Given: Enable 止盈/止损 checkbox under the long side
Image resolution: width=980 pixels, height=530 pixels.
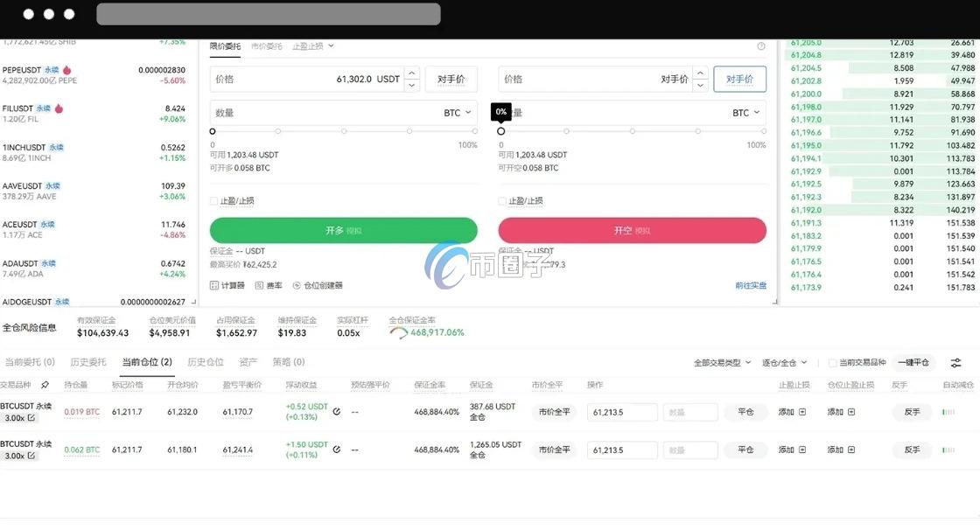Looking at the screenshot, I should [213, 201].
